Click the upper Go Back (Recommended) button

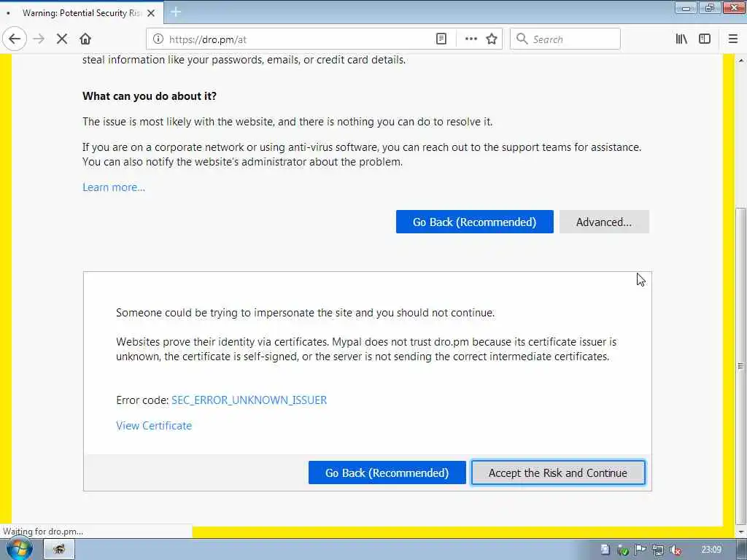tap(474, 222)
